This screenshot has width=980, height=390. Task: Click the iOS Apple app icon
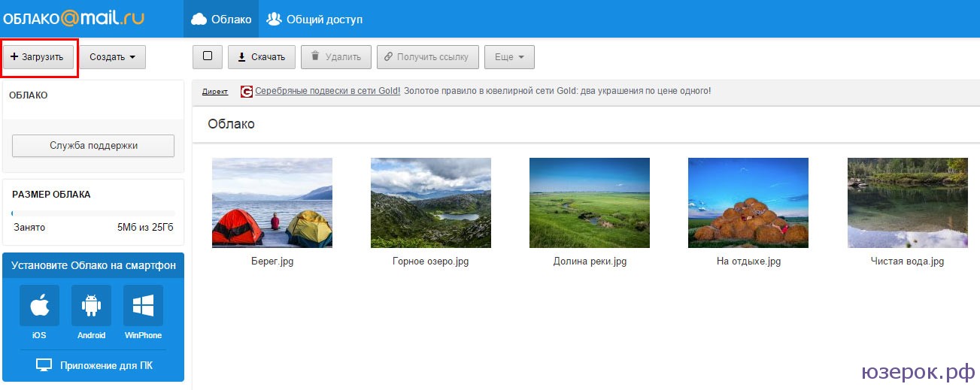[x=39, y=305]
